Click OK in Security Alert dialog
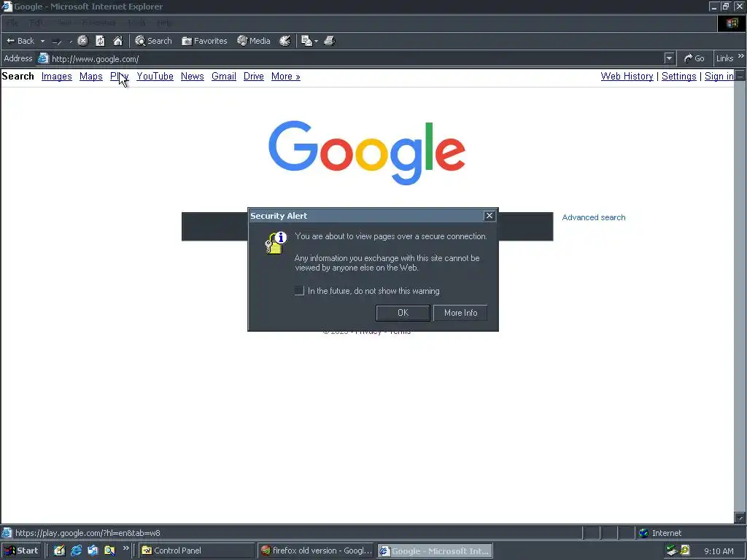The width and height of the screenshot is (747, 560). pos(403,313)
